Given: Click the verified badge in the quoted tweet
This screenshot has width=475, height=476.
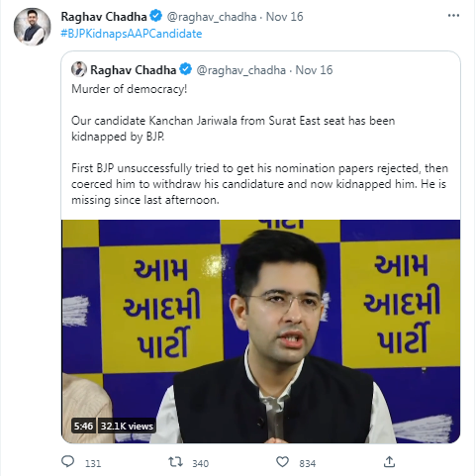Looking at the screenshot, I should click(x=186, y=69).
